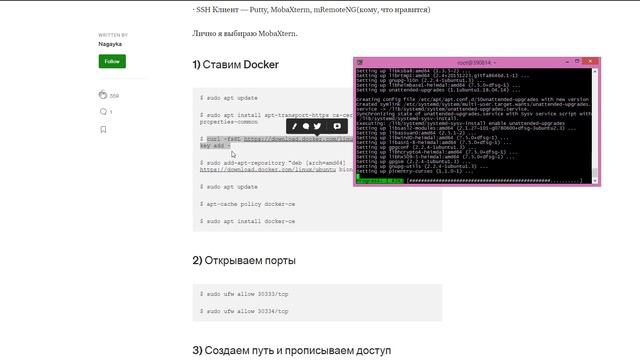Click the '1) Ставим Docker' heading
The image size is (640, 360).
point(236,64)
